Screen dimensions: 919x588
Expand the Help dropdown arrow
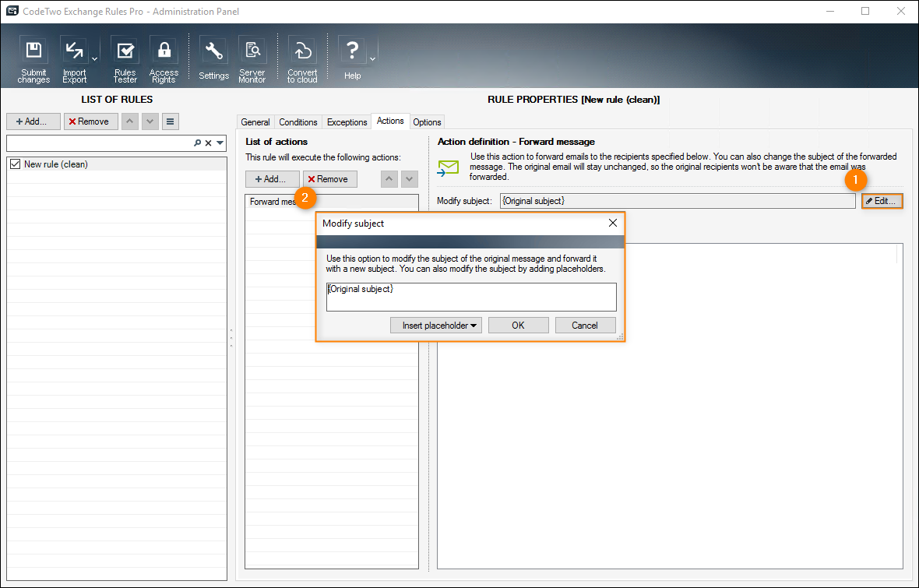[x=372, y=59]
